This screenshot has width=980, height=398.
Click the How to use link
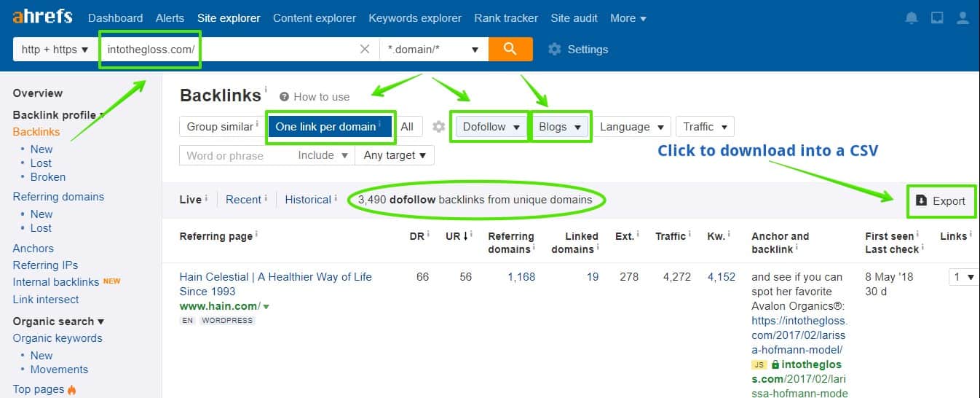coord(322,97)
